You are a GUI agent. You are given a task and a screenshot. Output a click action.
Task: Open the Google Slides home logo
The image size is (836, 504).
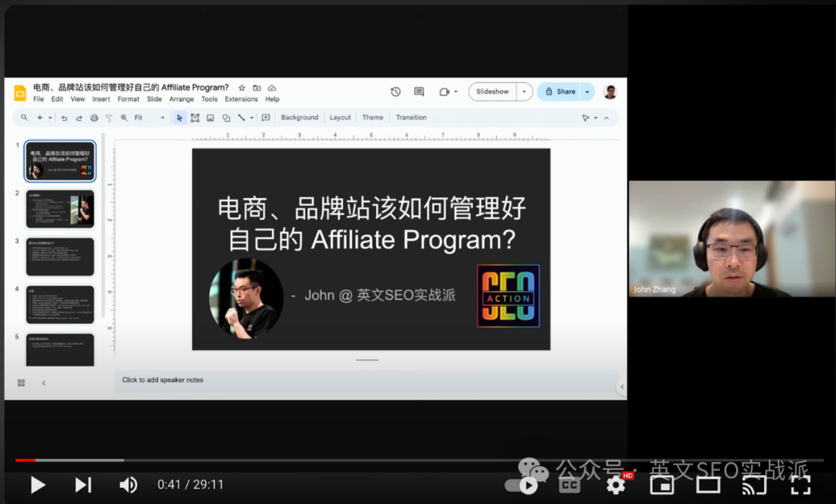[x=20, y=93]
